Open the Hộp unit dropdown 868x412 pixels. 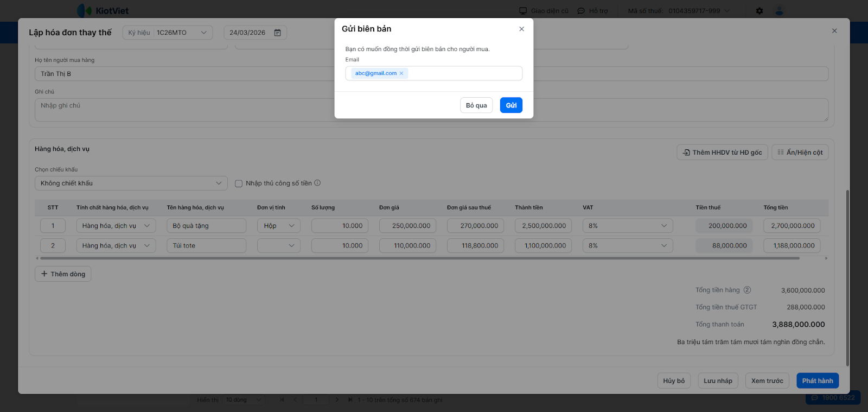click(279, 226)
